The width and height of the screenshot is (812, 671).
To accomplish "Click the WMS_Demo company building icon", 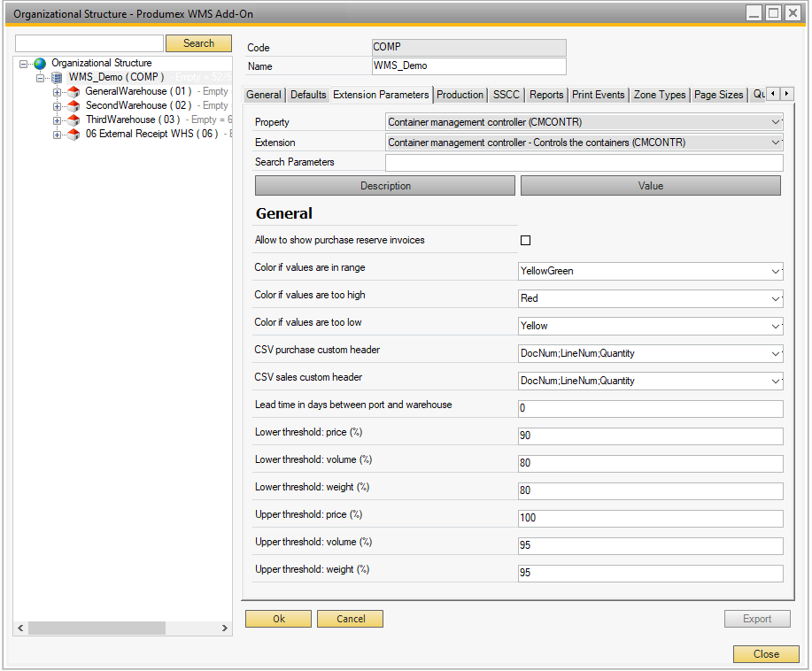I will click(57, 78).
